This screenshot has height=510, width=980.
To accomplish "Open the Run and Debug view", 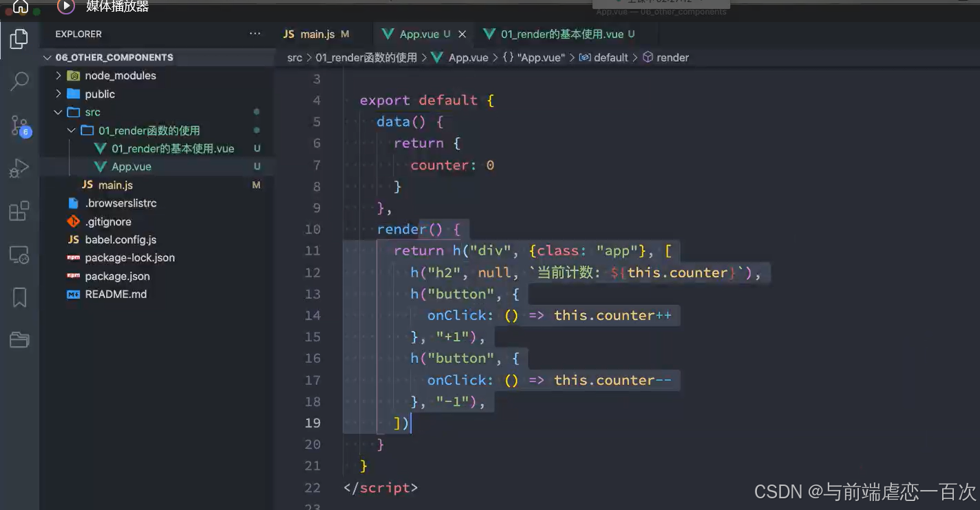I will click(x=19, y=168).
